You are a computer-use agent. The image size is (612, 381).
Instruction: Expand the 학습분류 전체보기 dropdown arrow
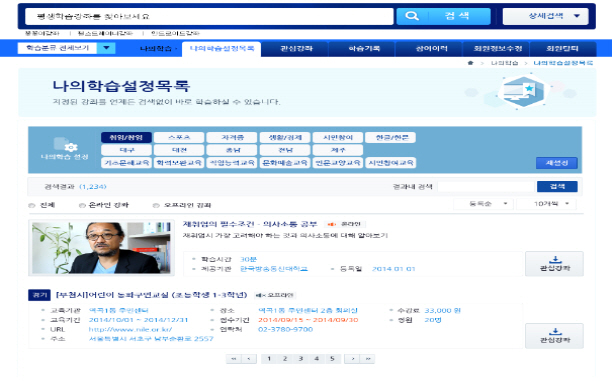click(106, 48)
